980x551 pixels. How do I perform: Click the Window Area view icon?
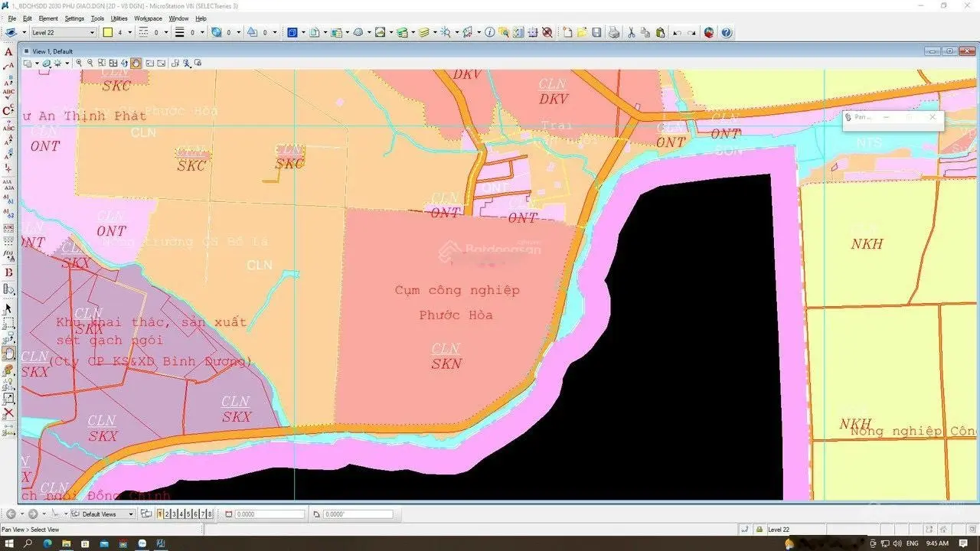pos(102,63)
